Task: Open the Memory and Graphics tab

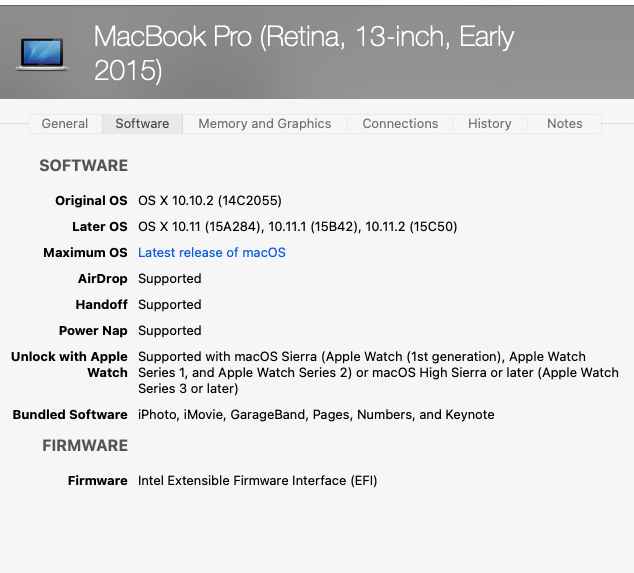Action: pos(265,124)
